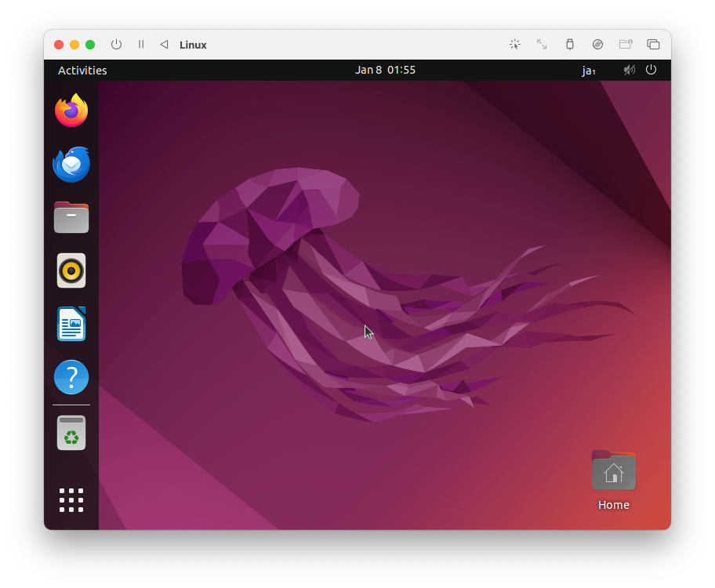
Task: Open the Files file manager
Action: [71, 217]
